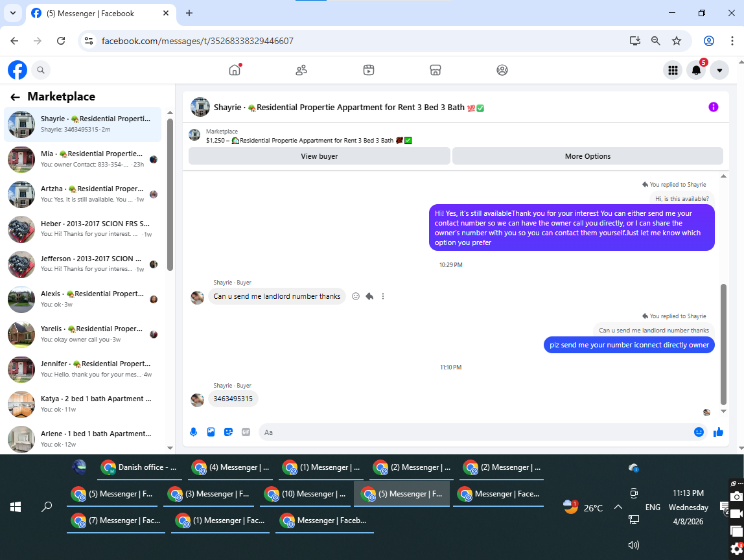The width and height of the screenshot is (744, 560).
Task: Open the notifications bell
Action: (696, 70)
